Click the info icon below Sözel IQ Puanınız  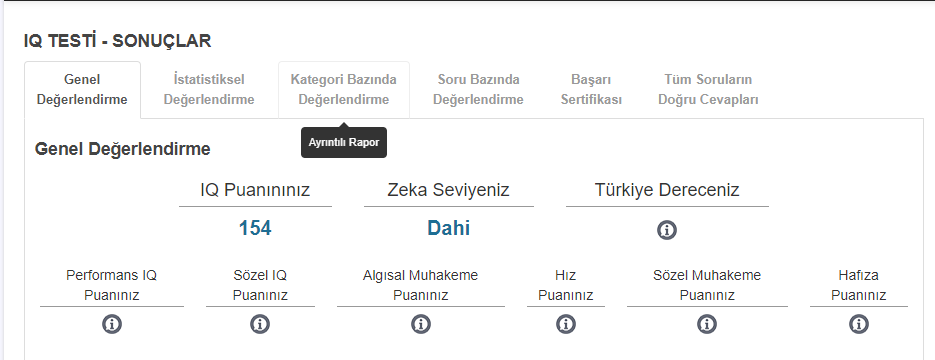[x=260, y=324]
